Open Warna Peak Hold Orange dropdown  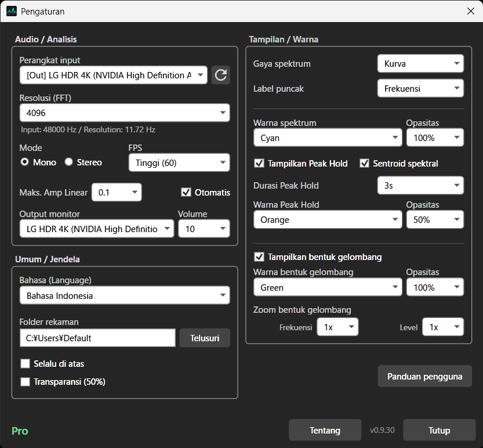point(328,219)
